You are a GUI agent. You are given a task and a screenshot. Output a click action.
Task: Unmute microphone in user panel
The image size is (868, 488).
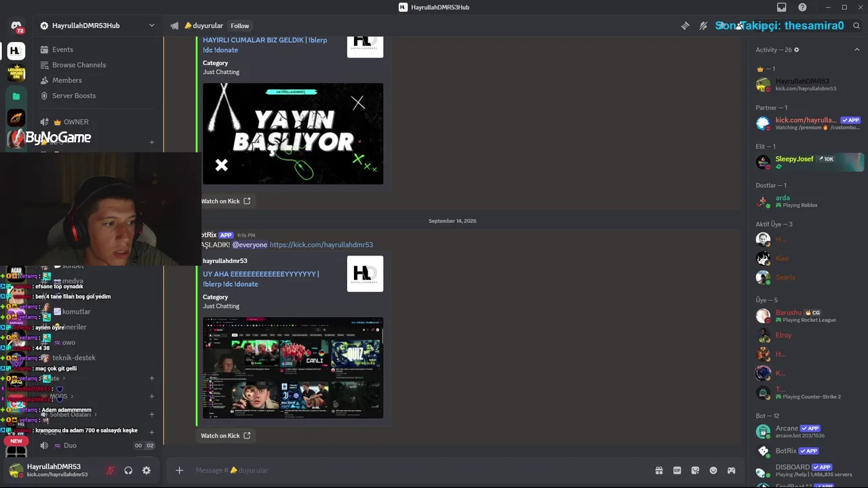coord(110,470)
